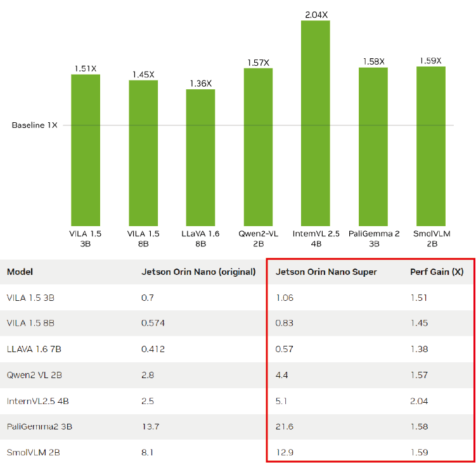Click the Baseline 1X axis label
476x463 pixels.
34,125
